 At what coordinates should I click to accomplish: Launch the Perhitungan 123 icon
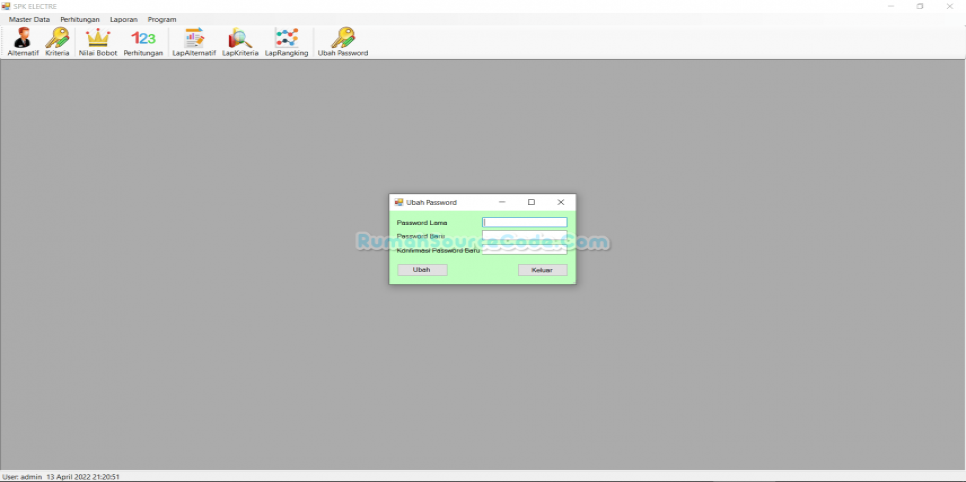pyautogui.click(x=143, y=42)
